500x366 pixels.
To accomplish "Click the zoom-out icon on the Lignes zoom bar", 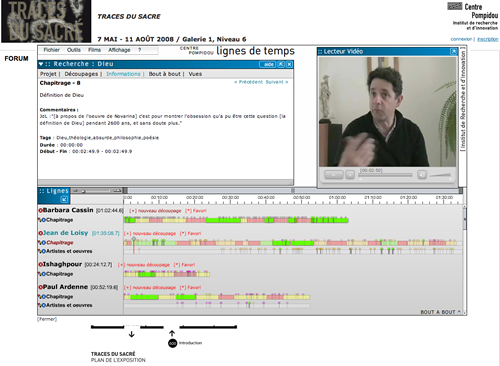I will pos(76,191).
